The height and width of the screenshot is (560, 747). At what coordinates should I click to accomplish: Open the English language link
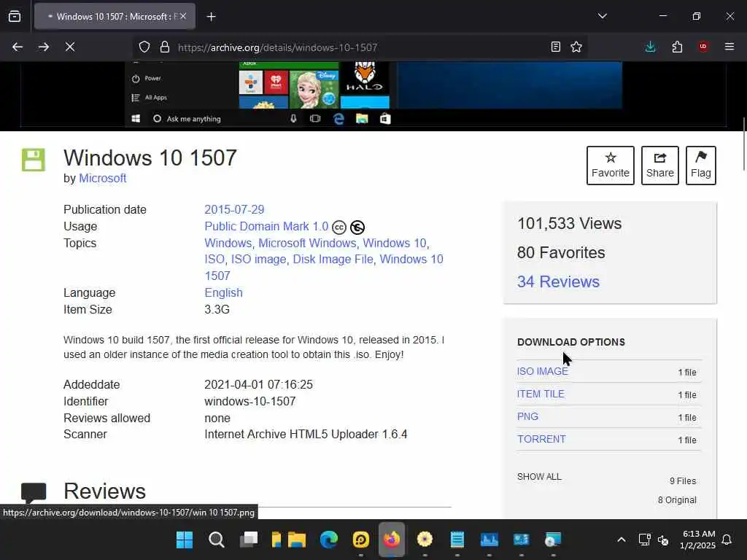tap(223, 292)
